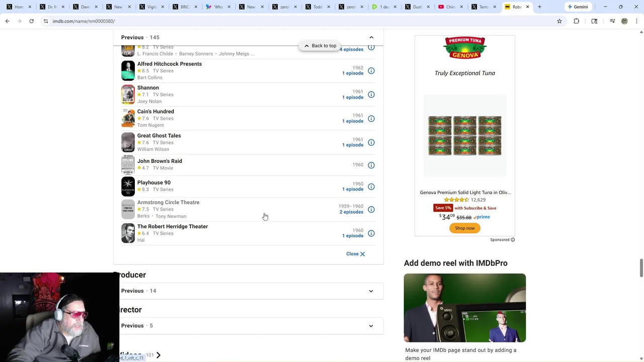
Task: Reload the IMDb page
Action: [31, 21]
